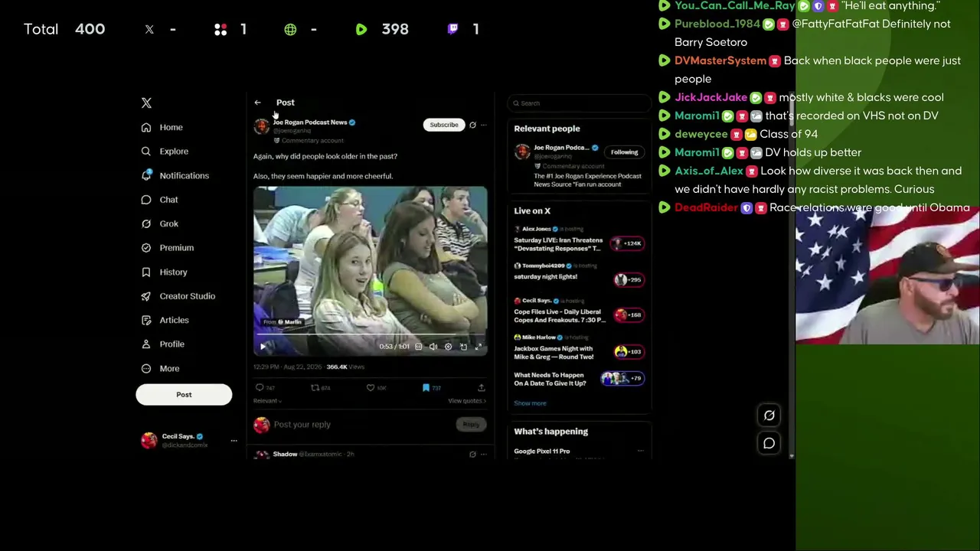
Task: Click the video progress bar
Action: pos(371,336)
